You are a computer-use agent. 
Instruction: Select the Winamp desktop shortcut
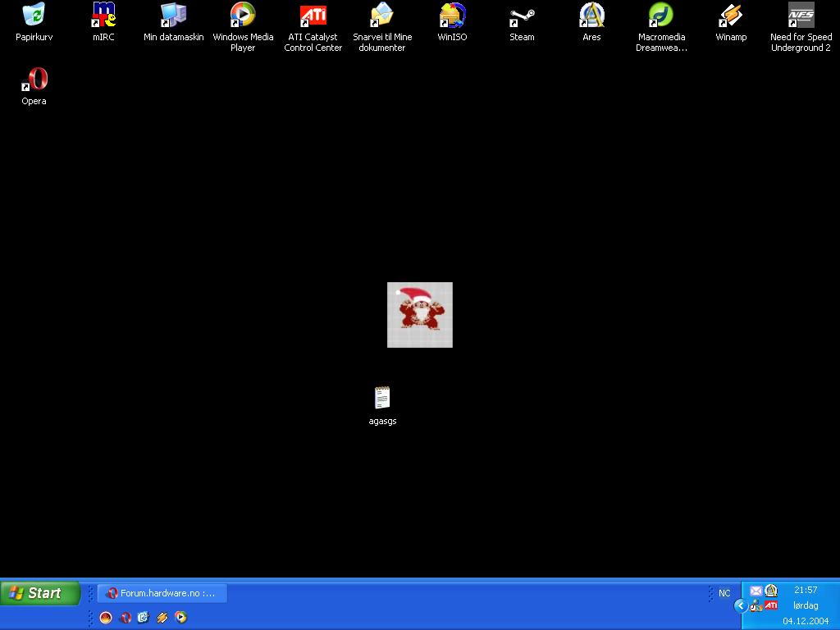pyautogui.click(x=731, y=21)
